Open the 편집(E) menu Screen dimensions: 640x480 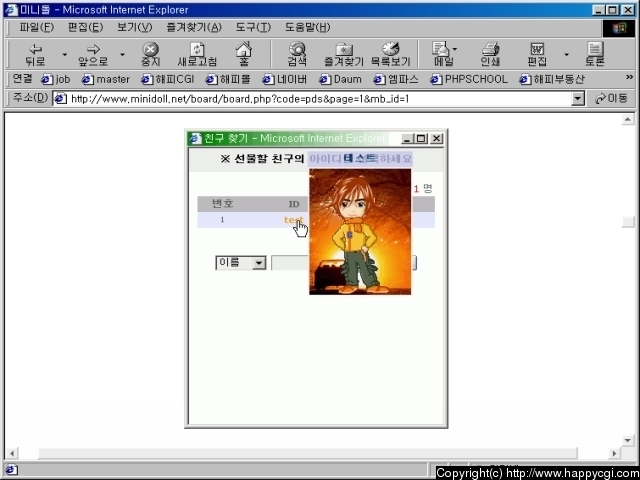[85, 27]
